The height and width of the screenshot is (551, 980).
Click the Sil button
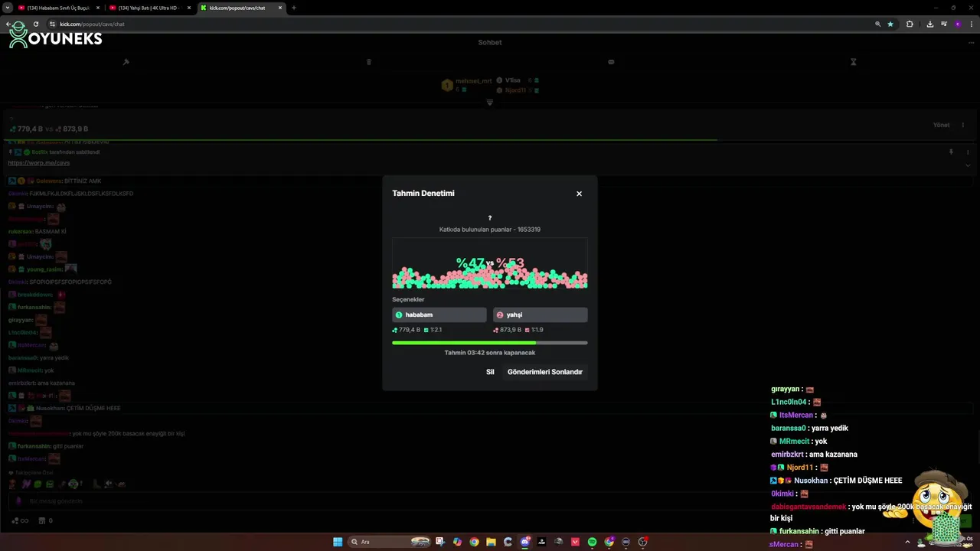pos(490,372)
